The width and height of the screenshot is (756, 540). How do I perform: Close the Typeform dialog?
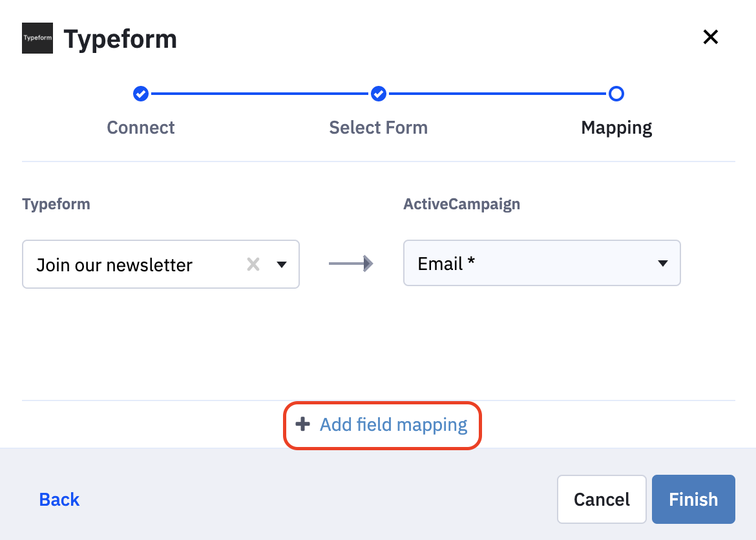pyautogui.click(x=710, y=37)
